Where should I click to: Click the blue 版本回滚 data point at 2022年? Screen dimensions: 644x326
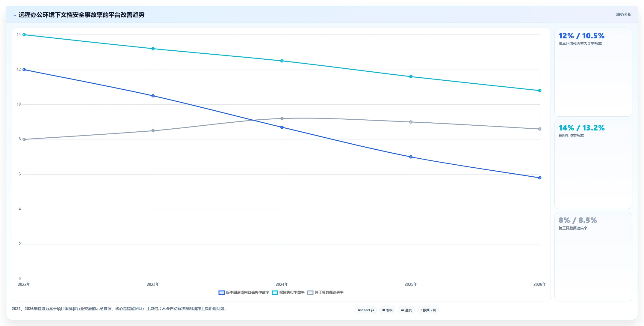tap(24, 70)
